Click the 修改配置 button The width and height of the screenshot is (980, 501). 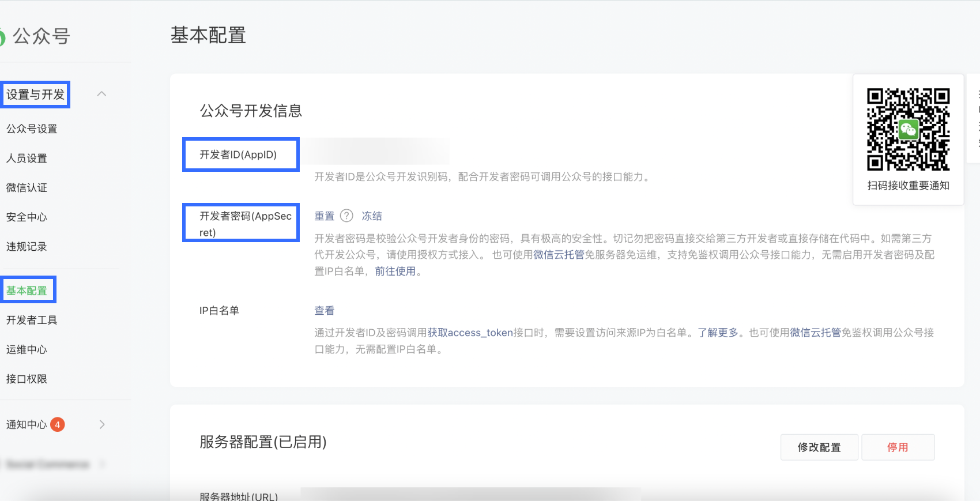[x=819, y=447]
